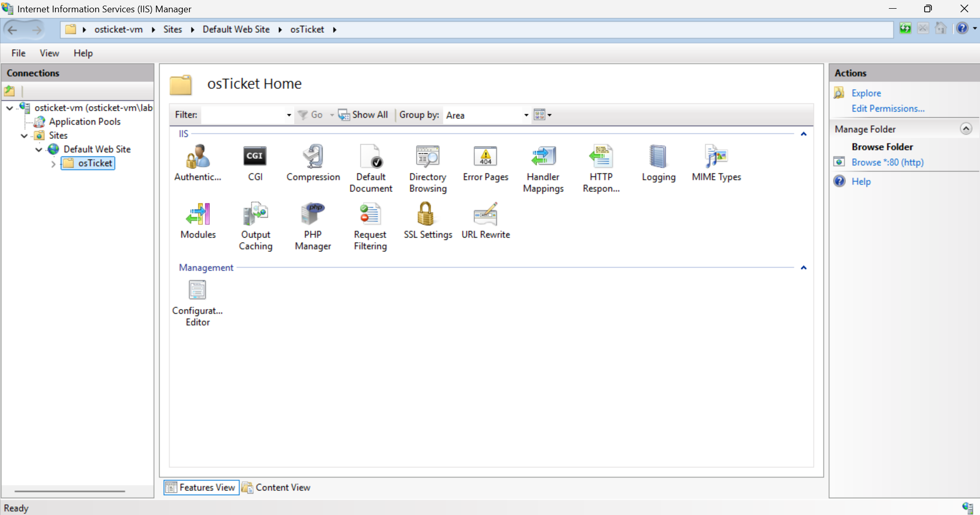Click the create connection icon in Connections
This screenshot has width=980, height=515.
pos(10,91)
